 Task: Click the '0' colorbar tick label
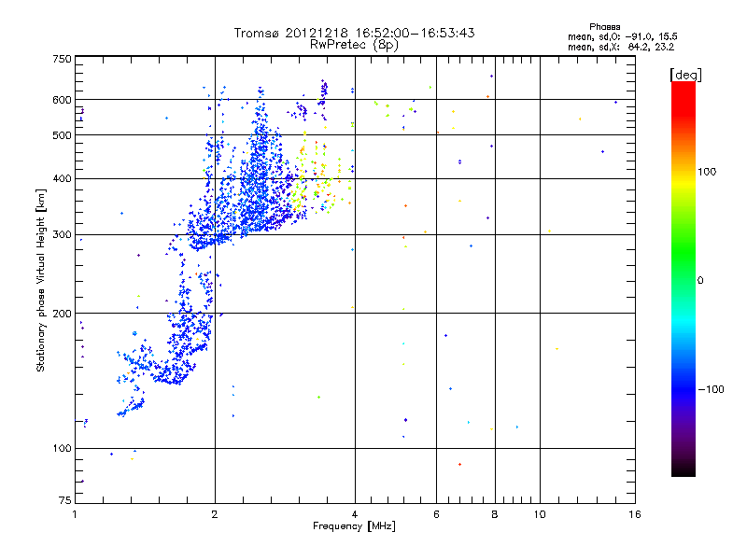click(699, 281)
